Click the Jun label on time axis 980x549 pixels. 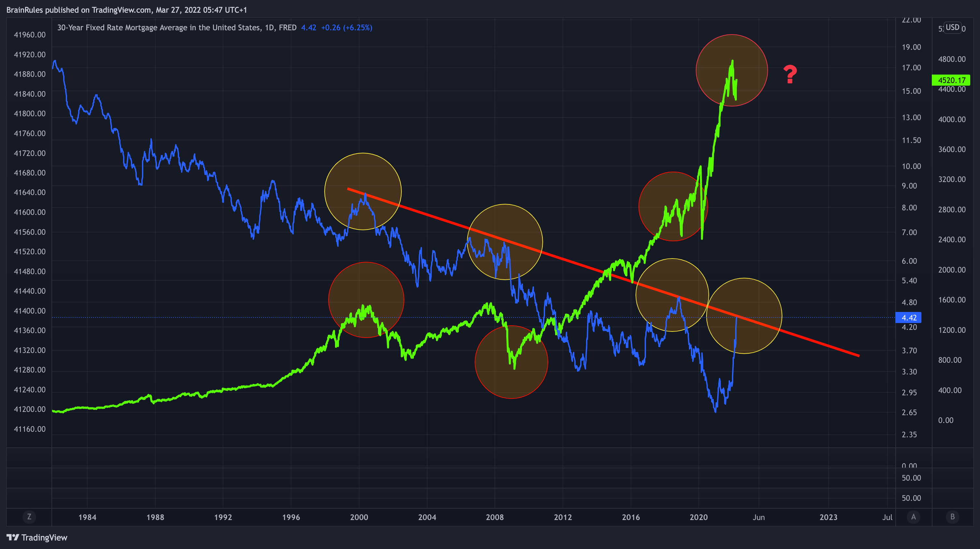[759, 517]
